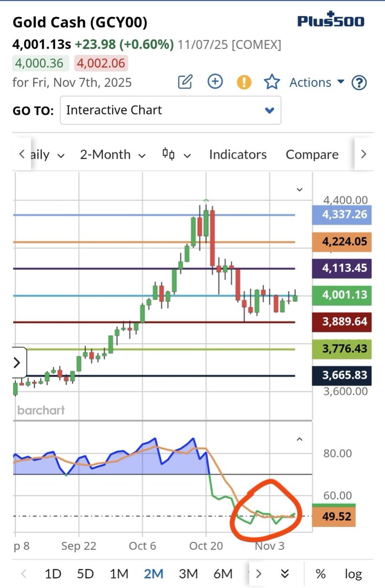Expand the lower indicator pane upward
The width and height of the screenshot is (385, 588).
point(300,440)
